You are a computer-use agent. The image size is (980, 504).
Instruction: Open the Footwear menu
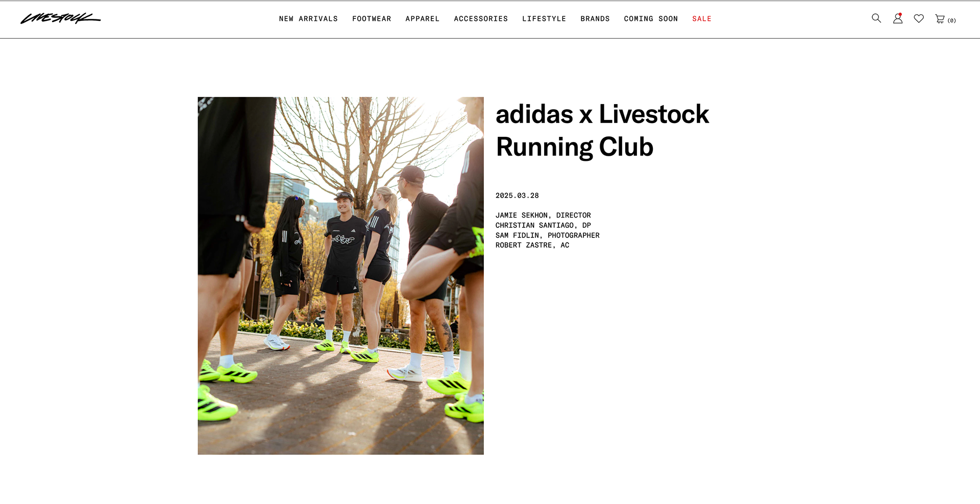coord(372,19)
